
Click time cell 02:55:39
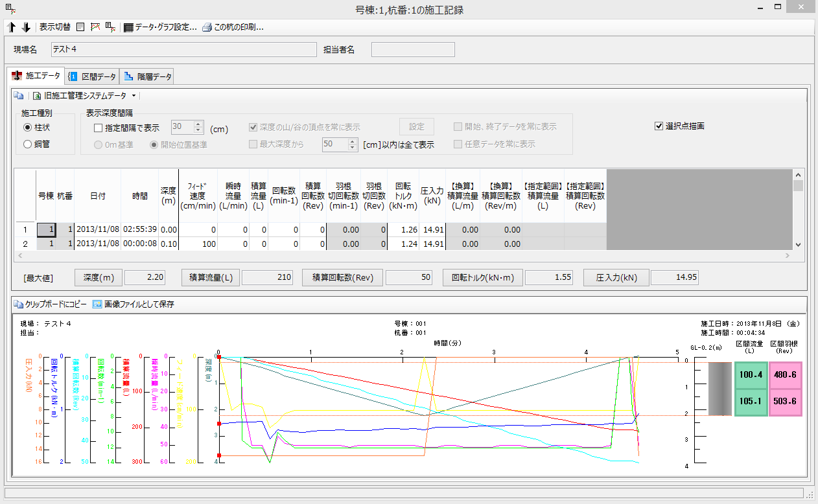[x=140, y=229]
